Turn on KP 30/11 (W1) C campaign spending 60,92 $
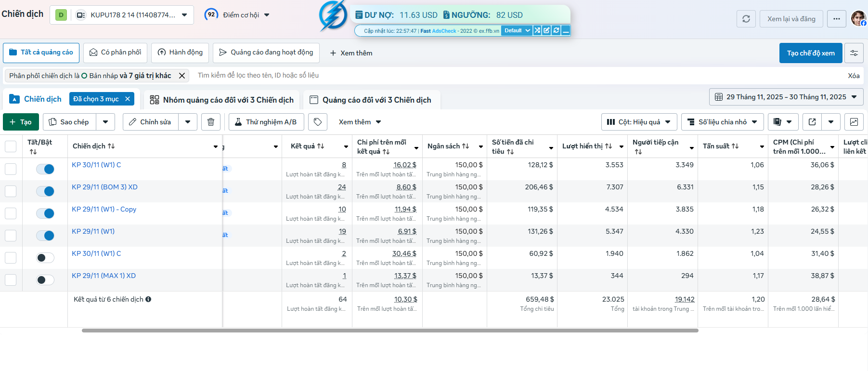 45,258
